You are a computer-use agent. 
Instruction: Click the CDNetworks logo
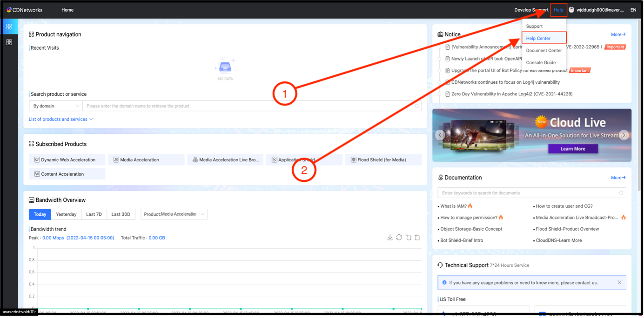click(x=24, y=10)
